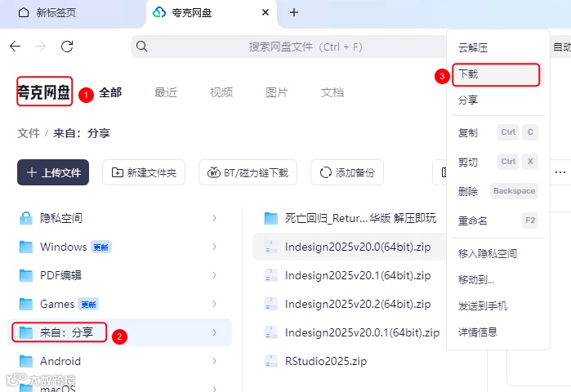Screen dimensions: 571x392
Task: Expand the 隐私空间 chevron
Action: click(214, 218)
